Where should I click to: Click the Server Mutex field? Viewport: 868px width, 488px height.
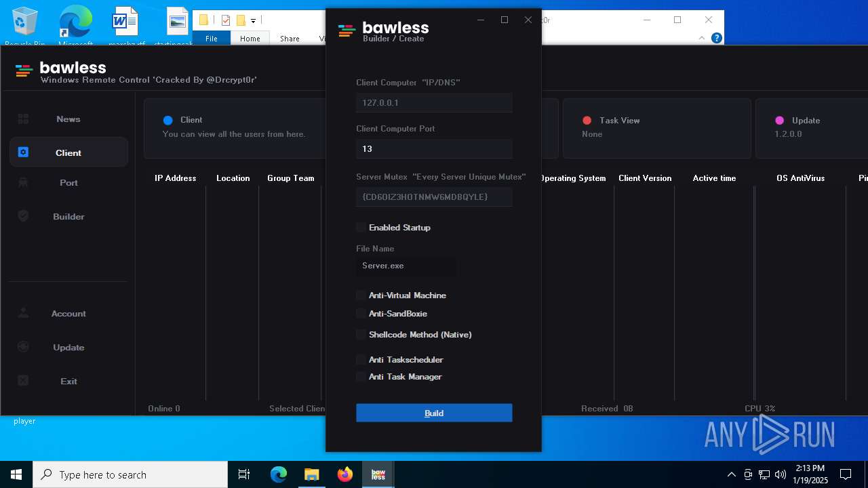[x=434, y=197]
